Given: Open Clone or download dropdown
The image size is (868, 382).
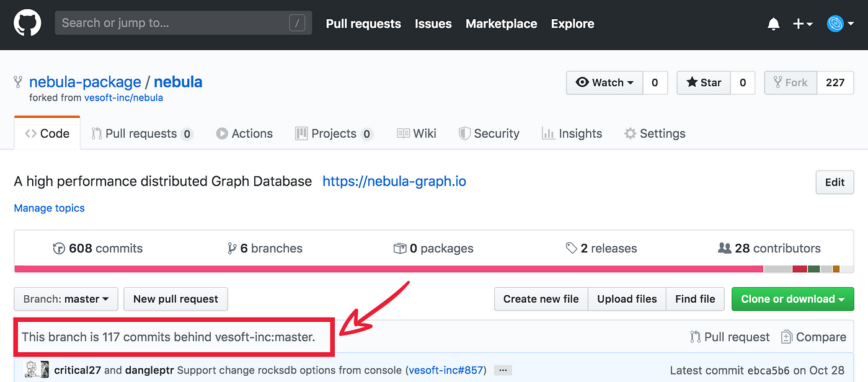Looking at the screenshot, I should 793,299.
